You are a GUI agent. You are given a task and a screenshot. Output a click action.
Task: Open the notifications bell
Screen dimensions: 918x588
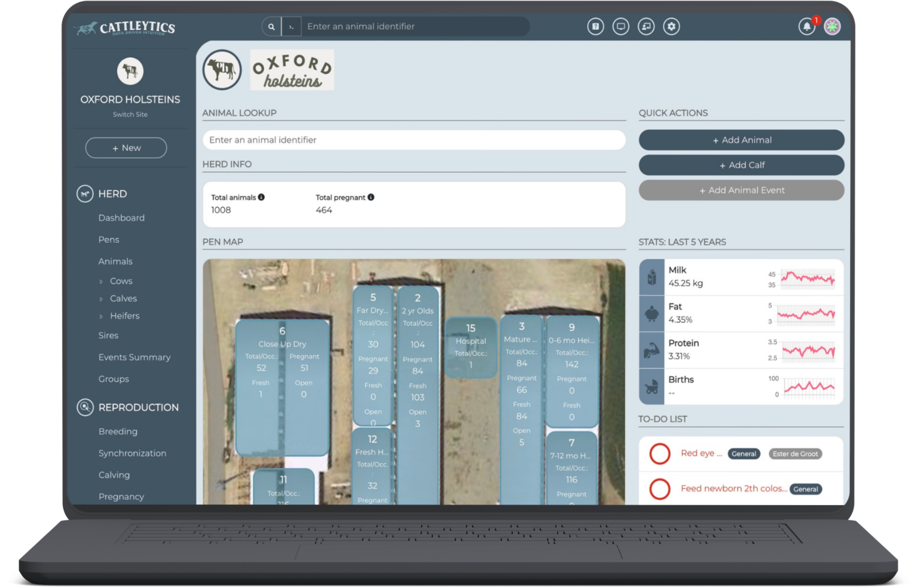click(806, 27)
